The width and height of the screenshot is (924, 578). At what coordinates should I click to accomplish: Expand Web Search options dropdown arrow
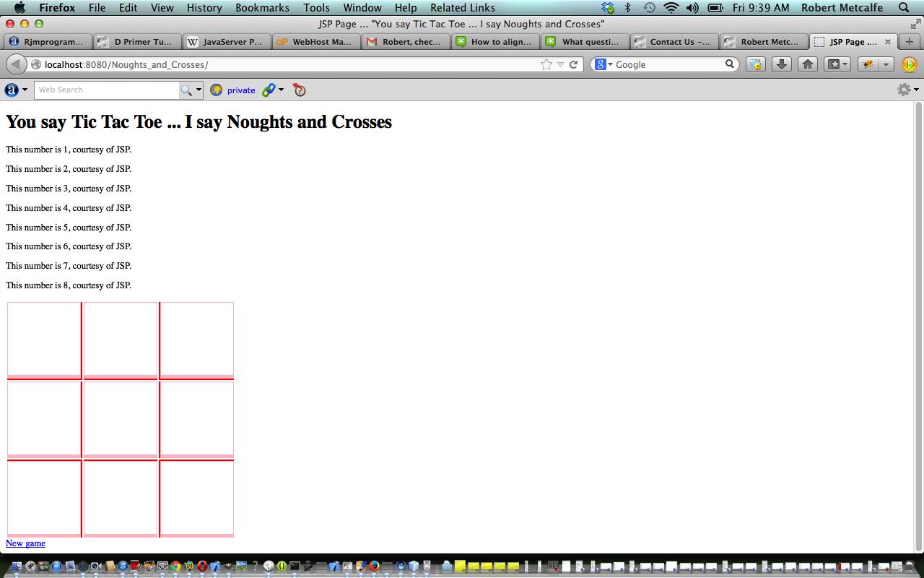(x=199, y=90)
